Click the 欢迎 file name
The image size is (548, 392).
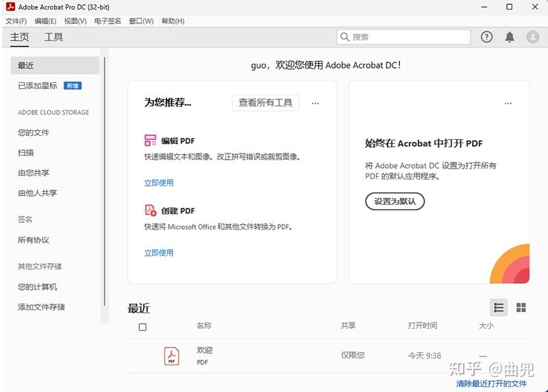click(204, 350)
